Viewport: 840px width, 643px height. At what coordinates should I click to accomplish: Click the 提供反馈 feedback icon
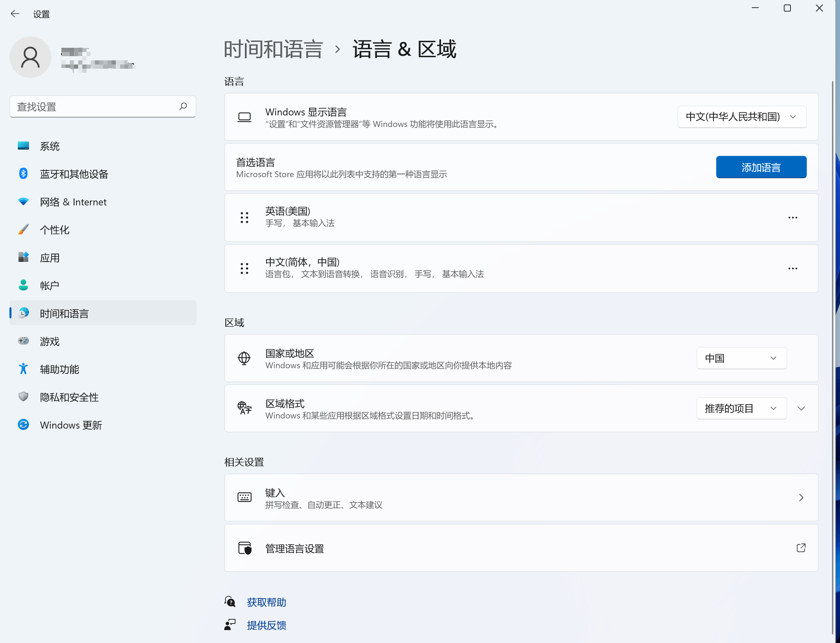[230, 625]
